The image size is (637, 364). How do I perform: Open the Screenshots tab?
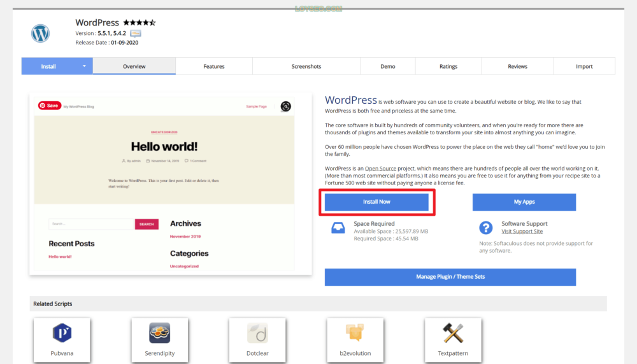(x=306, y=67)
